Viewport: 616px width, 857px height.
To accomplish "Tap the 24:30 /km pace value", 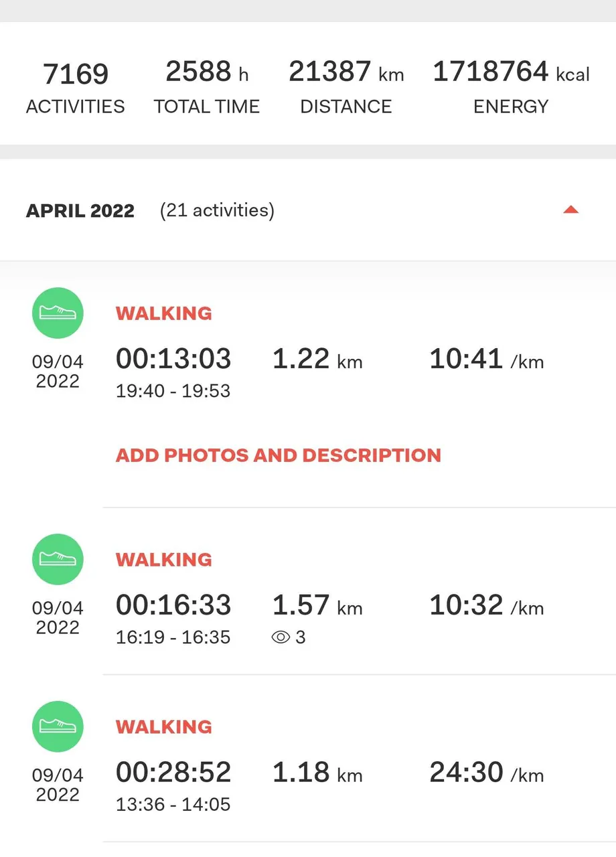I will tap(487, 773).
